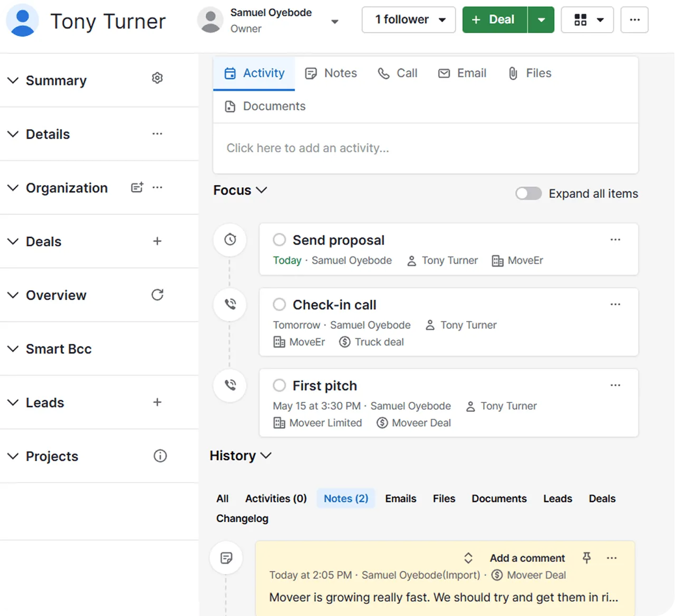The height and width of the screenshot is (616, 675).
Task: Open the header more actions ellipsis button
Action: pyautogui.click(x=634, y=20)
